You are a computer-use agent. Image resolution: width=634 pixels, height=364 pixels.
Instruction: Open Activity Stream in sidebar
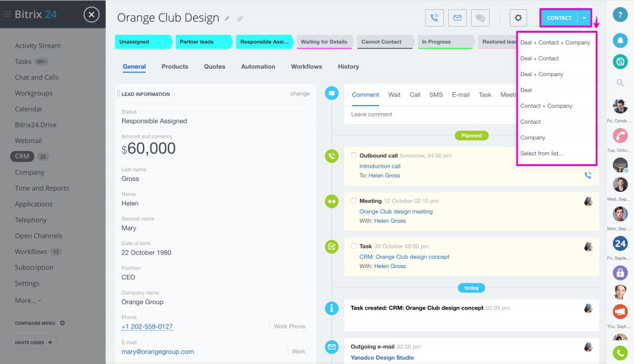click(x=38, y=46)
